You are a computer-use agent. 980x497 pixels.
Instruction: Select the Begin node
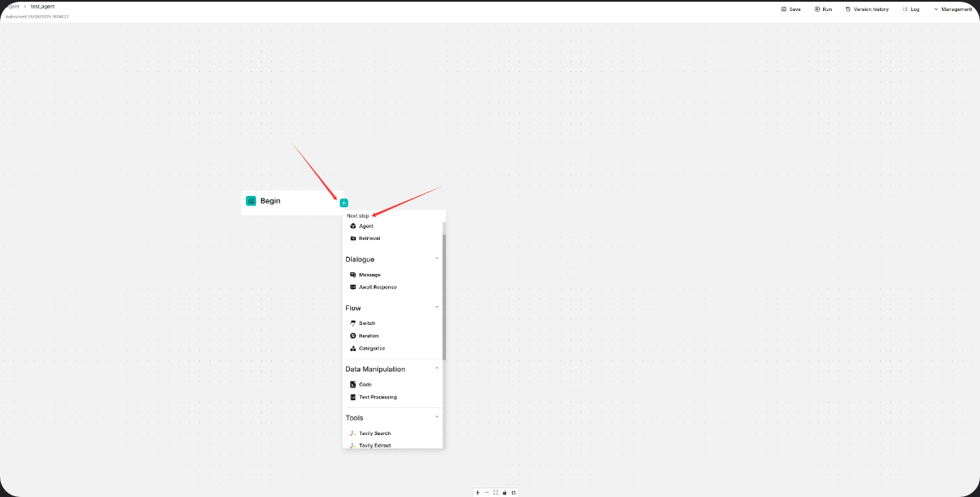(x=292, y=203)
